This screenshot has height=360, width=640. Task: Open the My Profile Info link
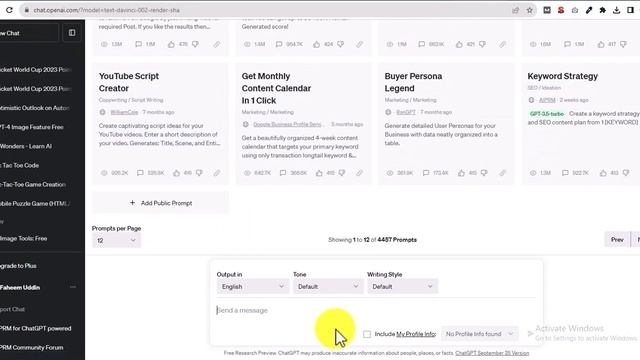point(416,334)
